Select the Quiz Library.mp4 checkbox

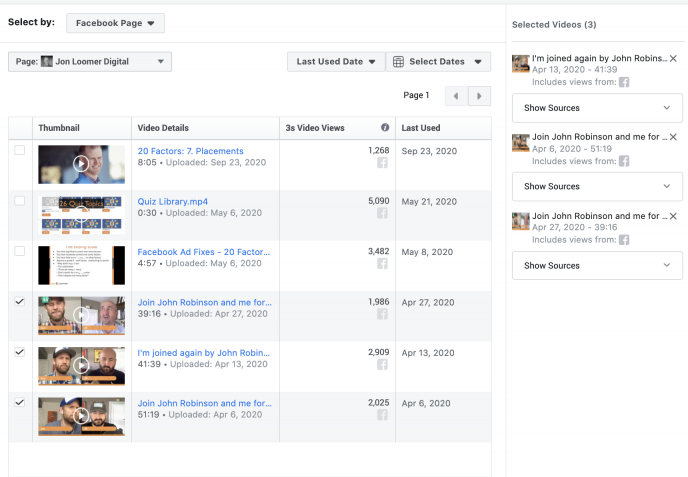tap(20, 201)
